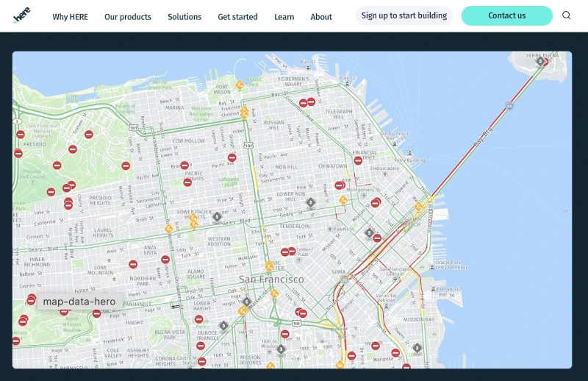
Task: Click the Powell St station icon
Action: tap(330, 229)
